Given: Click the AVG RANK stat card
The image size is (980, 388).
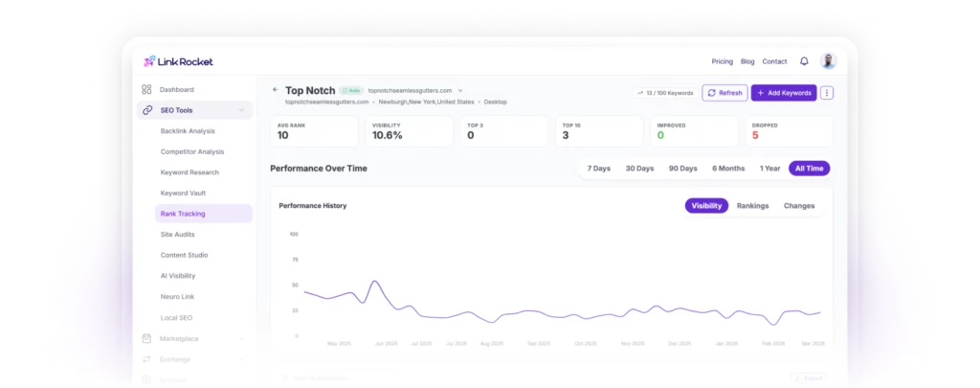Looking at the screenshot, I should [x=314, y=131].
